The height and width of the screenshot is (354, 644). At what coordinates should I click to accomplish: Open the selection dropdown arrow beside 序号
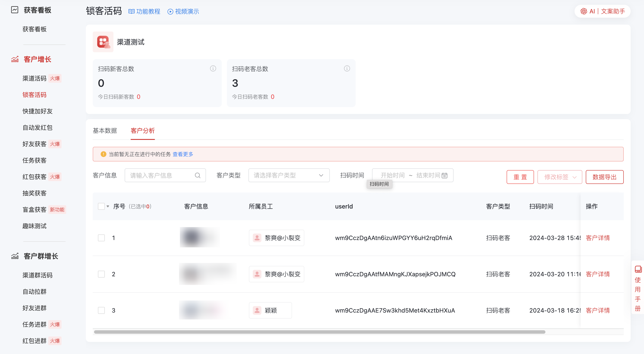[108, 206]
